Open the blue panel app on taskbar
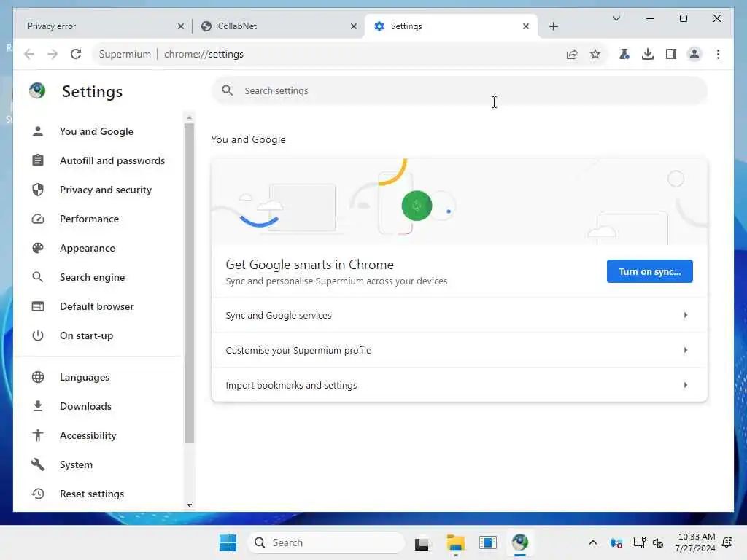Screen dimensions: 747x560 488,542
